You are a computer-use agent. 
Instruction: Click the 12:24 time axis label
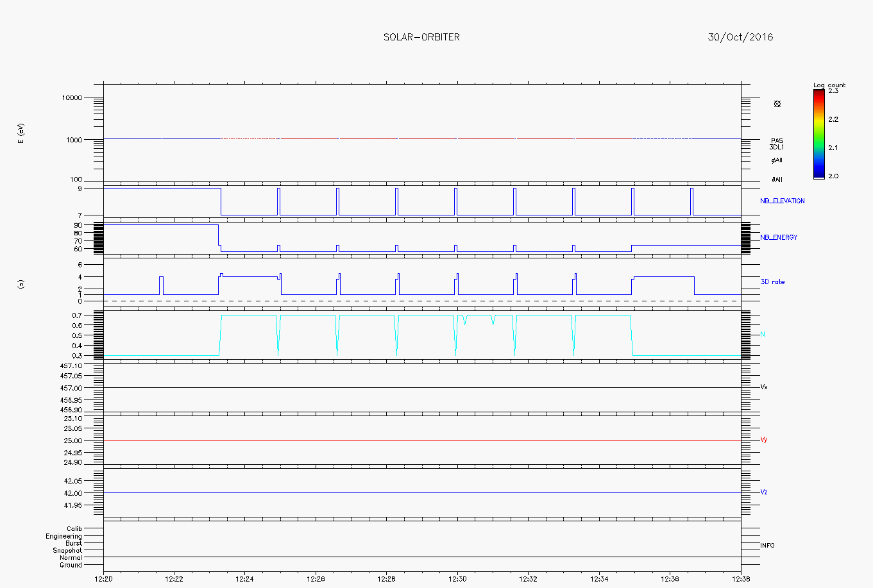click(244, 579)
